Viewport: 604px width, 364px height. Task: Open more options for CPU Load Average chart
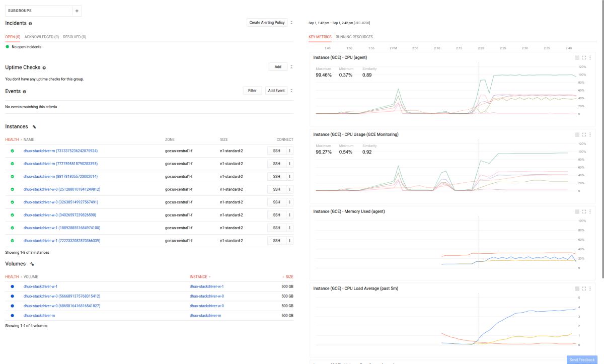point(591,288)
